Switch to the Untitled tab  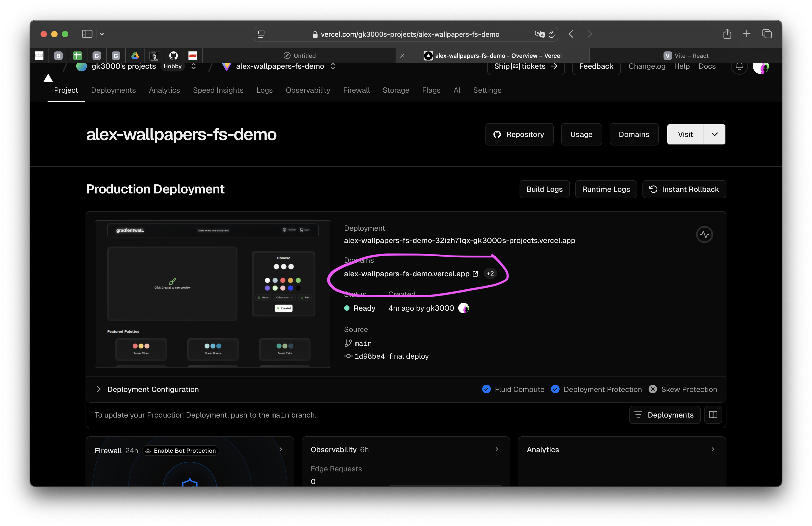pos(299,56)
